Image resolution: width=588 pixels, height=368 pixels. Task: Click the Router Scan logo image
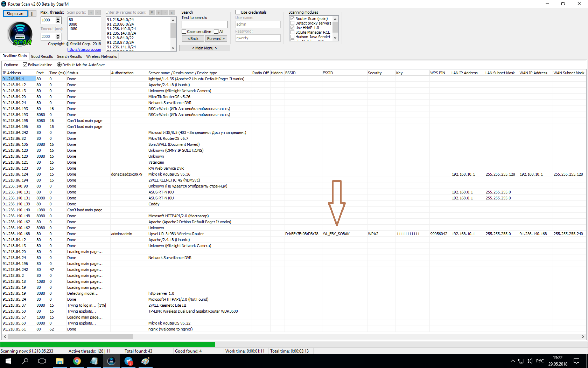click(20, 34)
